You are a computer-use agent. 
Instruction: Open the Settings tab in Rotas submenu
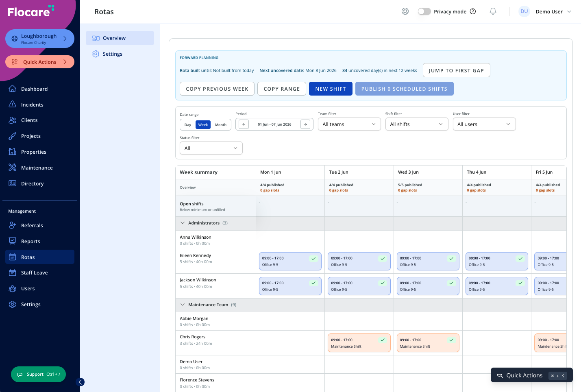coord(120,54)
